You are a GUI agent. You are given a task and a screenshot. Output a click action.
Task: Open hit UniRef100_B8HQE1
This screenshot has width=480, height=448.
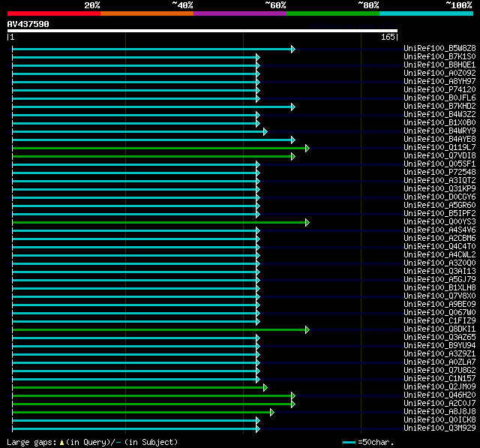[x=439, y=65]
